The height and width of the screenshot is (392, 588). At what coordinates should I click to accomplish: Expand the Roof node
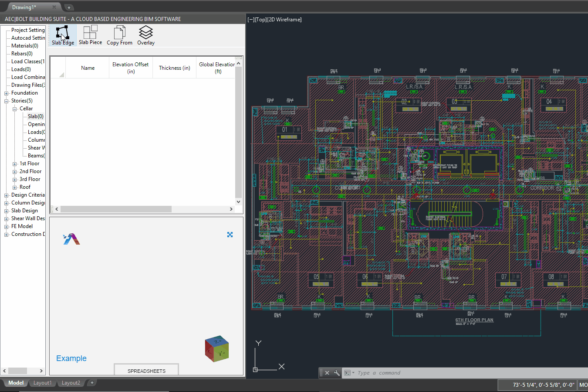(x=14, y=187)
